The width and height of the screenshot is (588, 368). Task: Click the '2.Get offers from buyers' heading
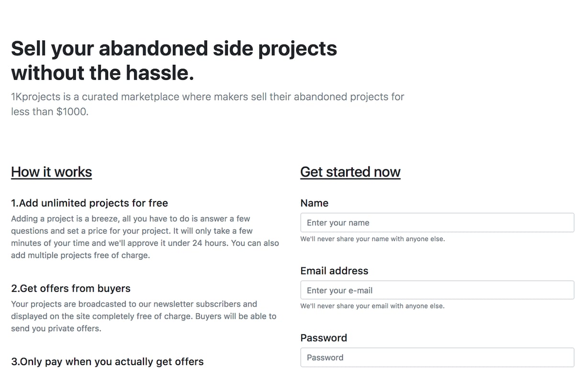70,288
